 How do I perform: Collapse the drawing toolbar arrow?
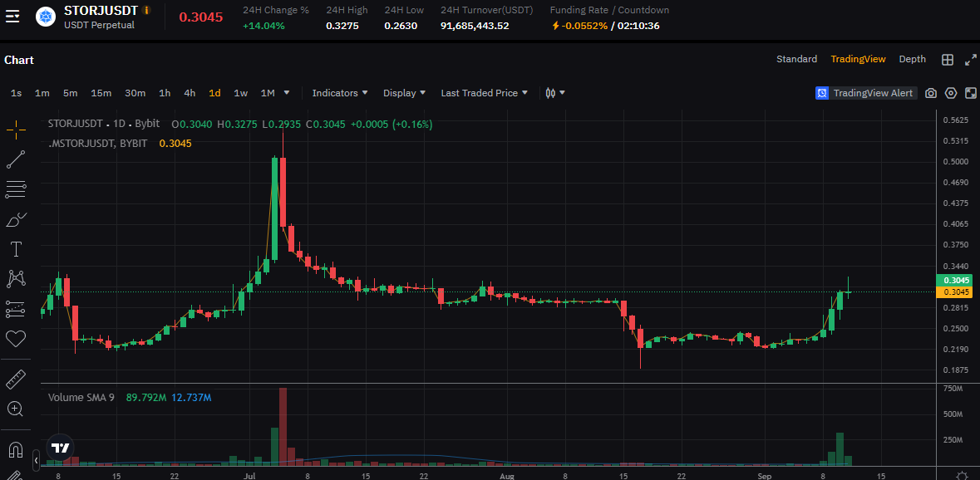pyautogui.click(x=36, y=461)
